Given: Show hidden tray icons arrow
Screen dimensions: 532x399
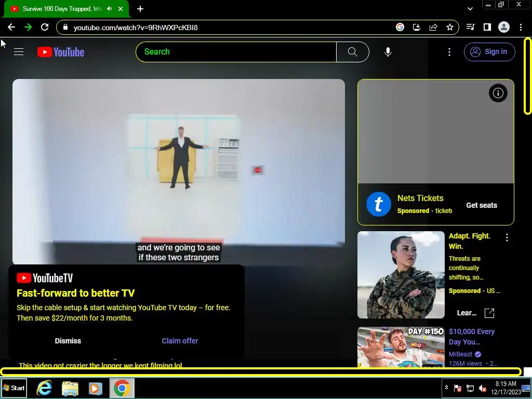Looking at the screenshot, I should click(x=446, y=388).
